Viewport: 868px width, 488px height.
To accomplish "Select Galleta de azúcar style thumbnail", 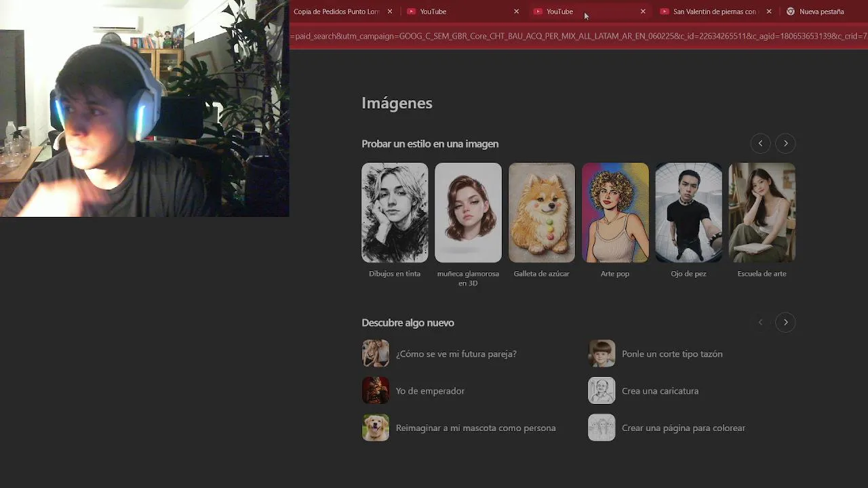I will click(x=542, y=212).
